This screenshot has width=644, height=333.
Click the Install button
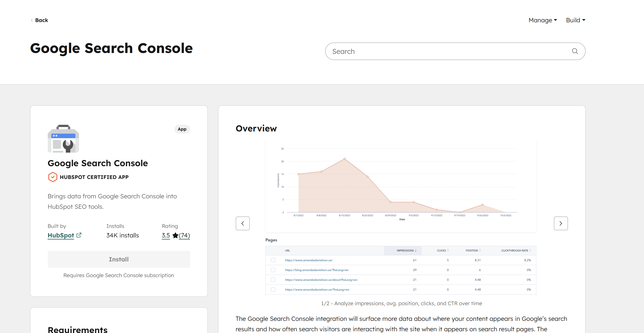[x=119, y=259]
